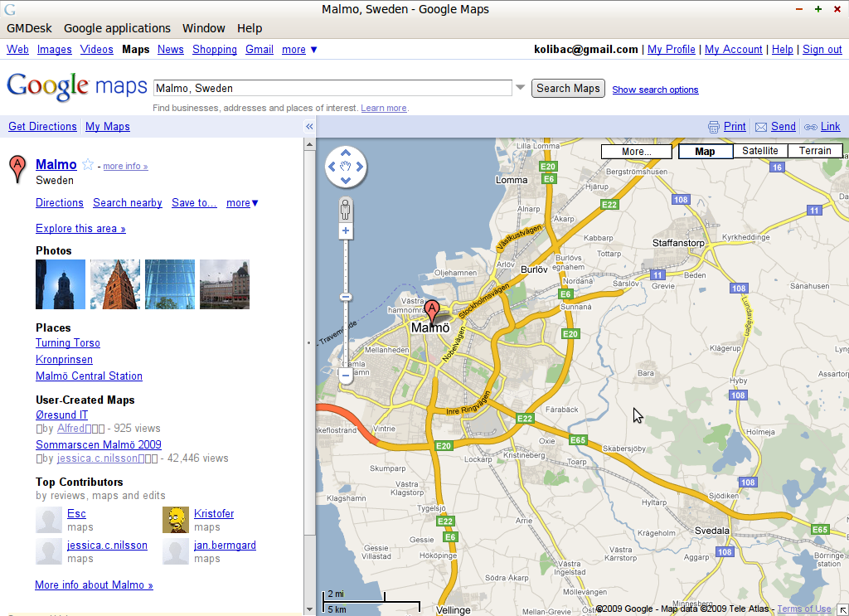Open the search box history dropdown arrow
849x616 pixels.
pos(521,87)
